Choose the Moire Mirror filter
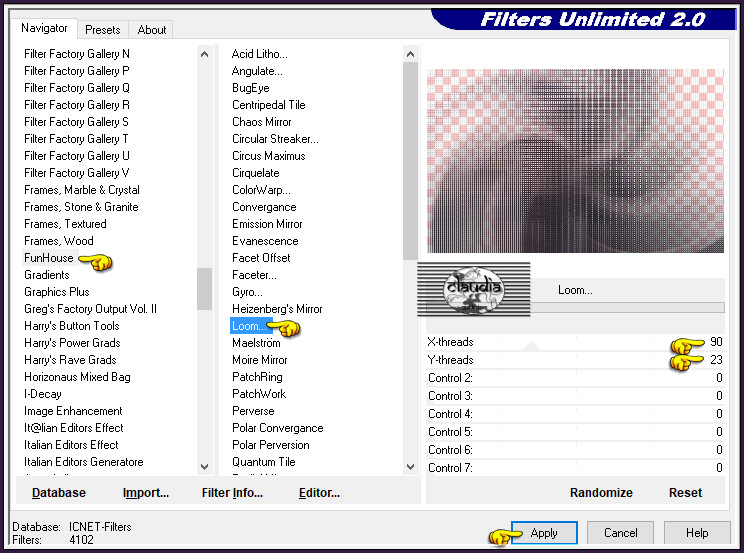 point(260,360)
